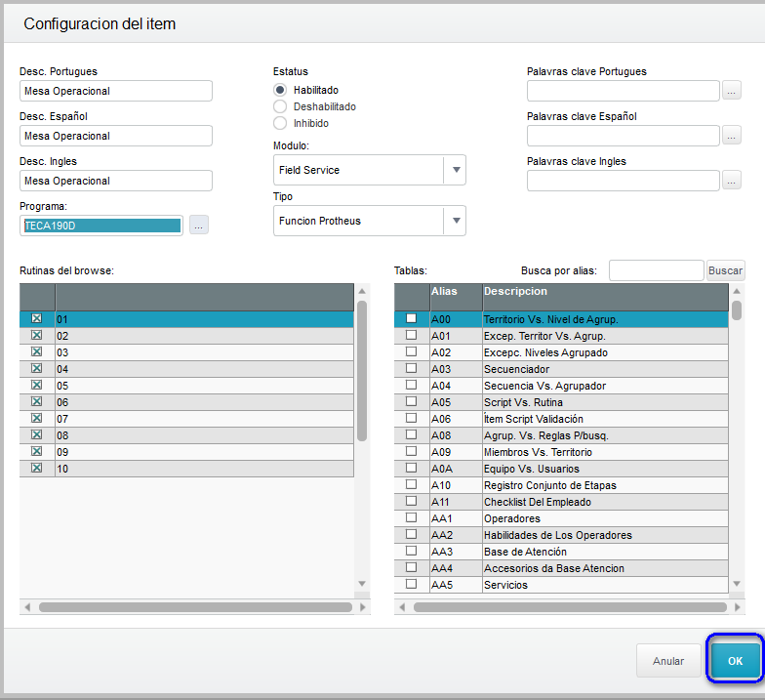The width and height of the screenshot is (765, 700).
Task: Open Palavras clave Español ellipsis button
Action: (731, 135)
